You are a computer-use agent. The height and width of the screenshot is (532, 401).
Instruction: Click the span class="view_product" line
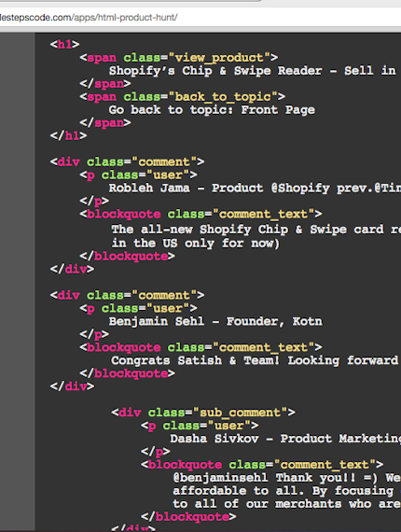click(x=179, y=57)
